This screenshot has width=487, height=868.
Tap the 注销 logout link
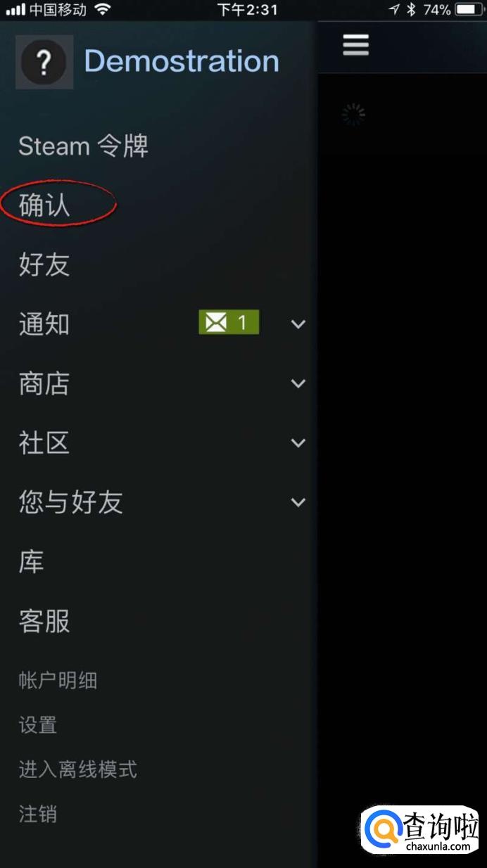[x=38, y=815]
